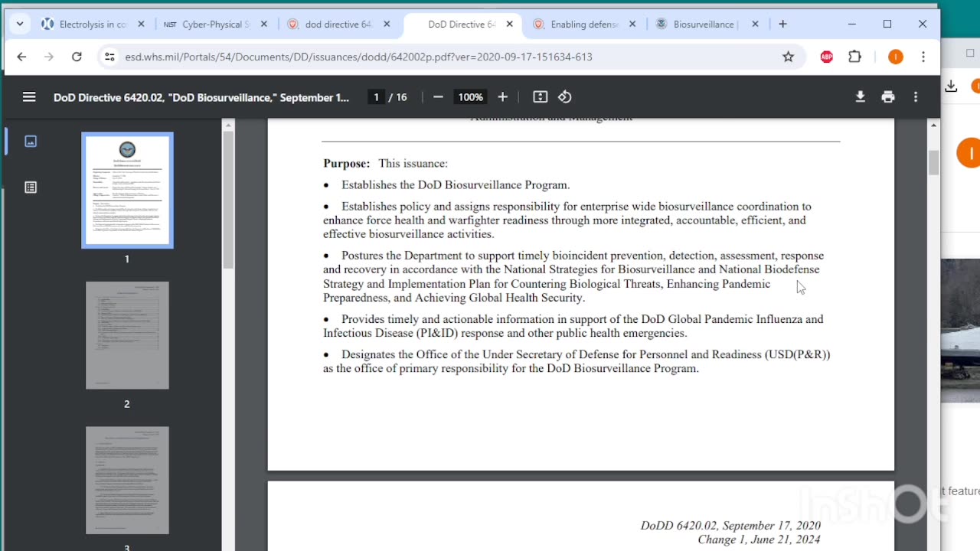Switch to the Cyber-Physical NIST tab
Screen dimensions: 980x551
point(216,24)
